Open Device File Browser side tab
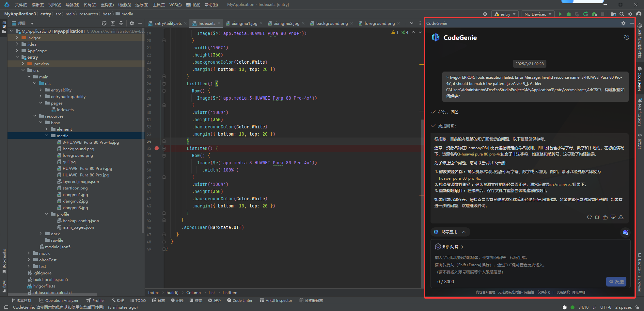This screenshot has height=311, width=644. pos(640,272)
